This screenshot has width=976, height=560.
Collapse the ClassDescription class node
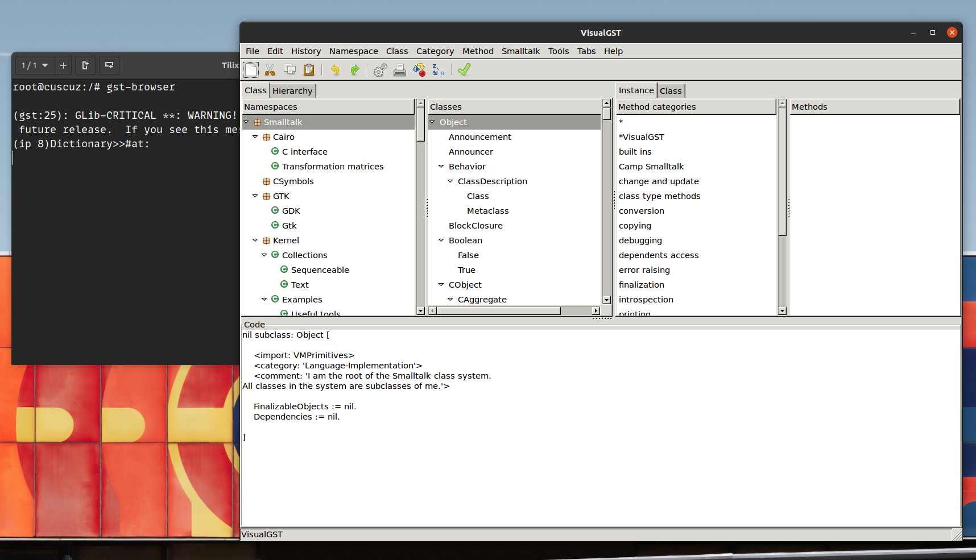tap(450, 181)
